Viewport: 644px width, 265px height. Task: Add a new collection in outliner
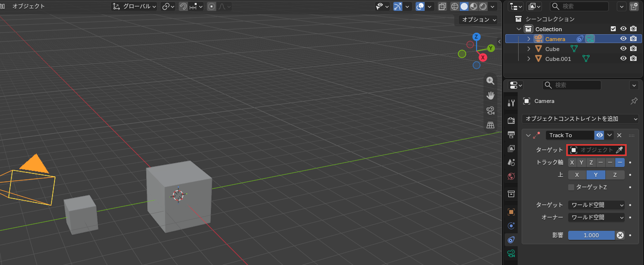[634, 6]
